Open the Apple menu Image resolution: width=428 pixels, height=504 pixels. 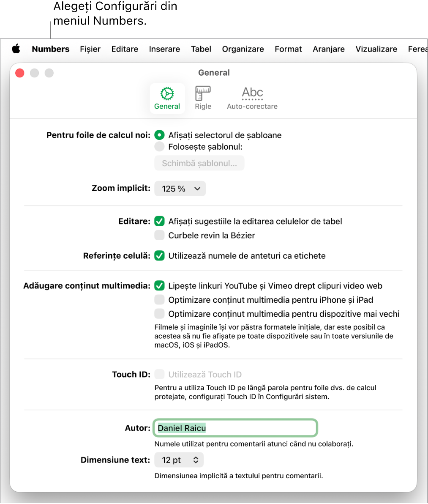pyautogui.click(x=16, y=49)
